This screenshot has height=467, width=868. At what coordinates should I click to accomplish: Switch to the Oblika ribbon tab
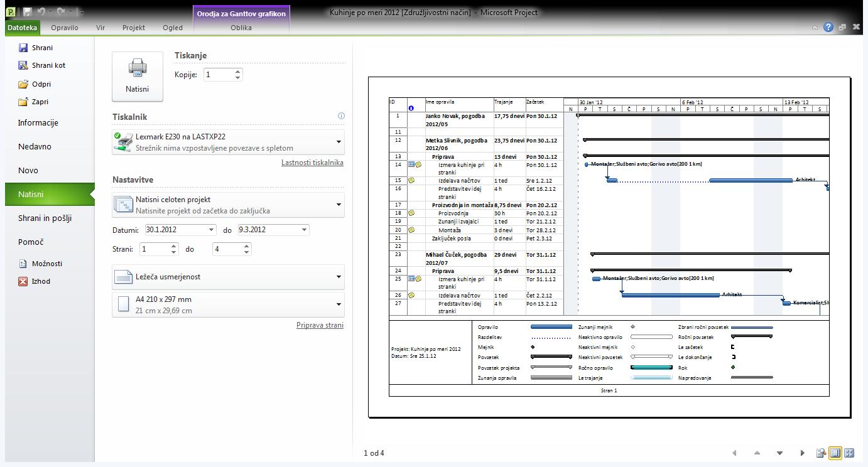(241, 28)
